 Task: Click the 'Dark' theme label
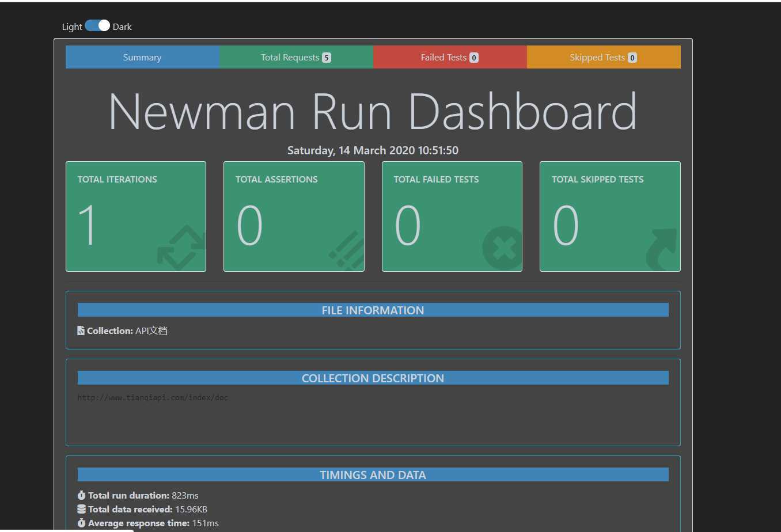click(122, 26)
